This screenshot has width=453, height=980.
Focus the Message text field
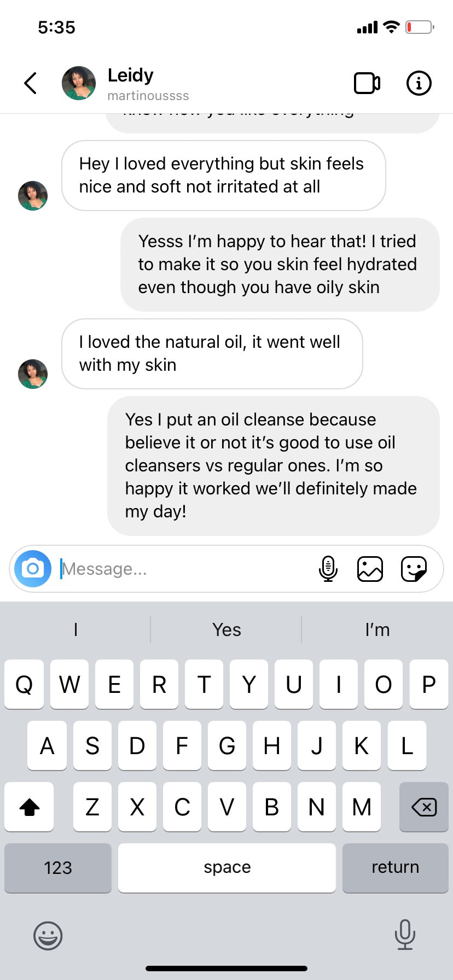point(186,569)
